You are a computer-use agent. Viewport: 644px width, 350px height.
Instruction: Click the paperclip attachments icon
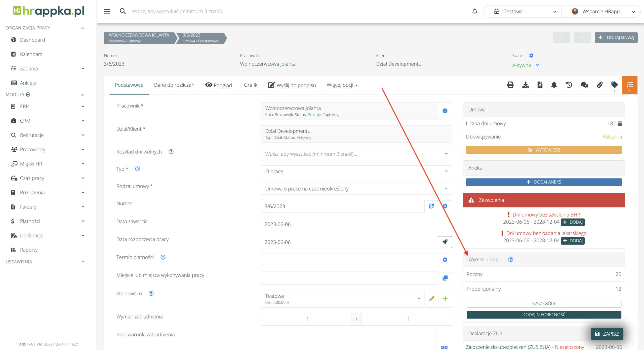pos(599,85)
